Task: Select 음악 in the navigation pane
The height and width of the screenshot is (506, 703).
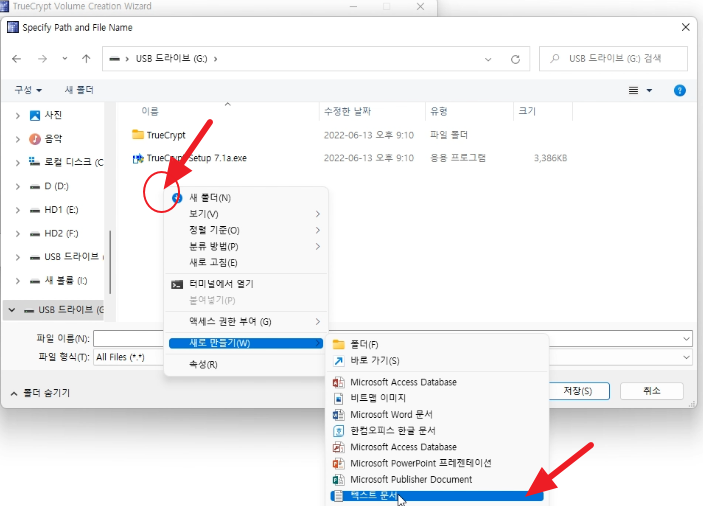Action: tap(46, 139)
